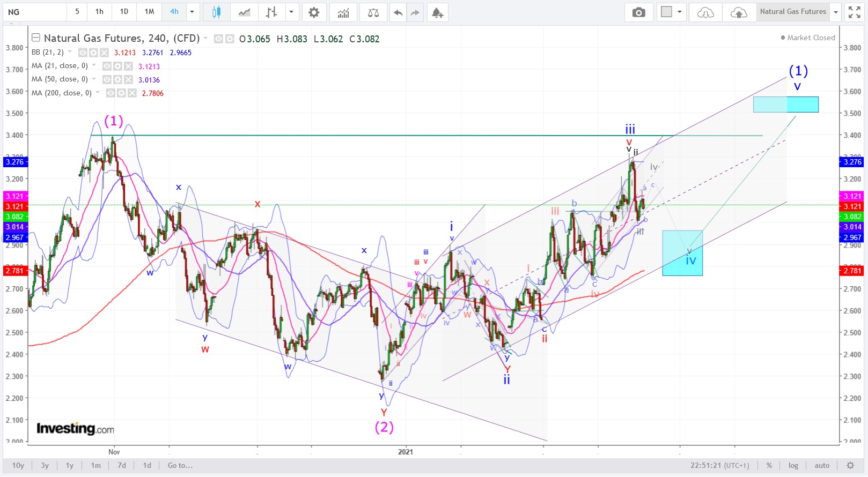The image size is (868, 477).
Task: Collapse the Natural Gas Futures legend
Action: pos(36,38)
